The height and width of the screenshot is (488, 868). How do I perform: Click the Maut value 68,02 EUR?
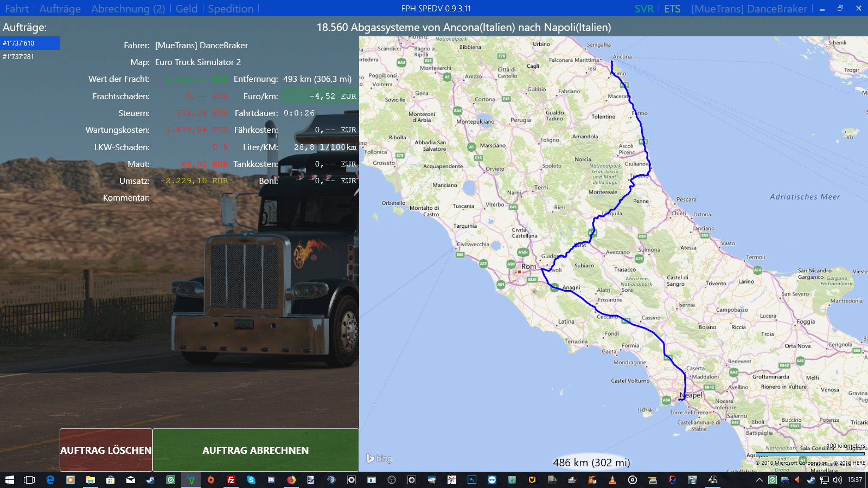click(x=205, y=164)
